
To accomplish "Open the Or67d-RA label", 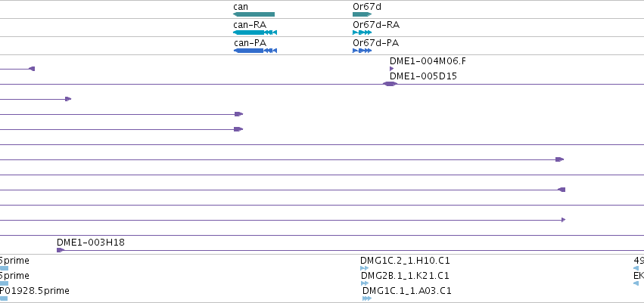I will click(376, 25).
